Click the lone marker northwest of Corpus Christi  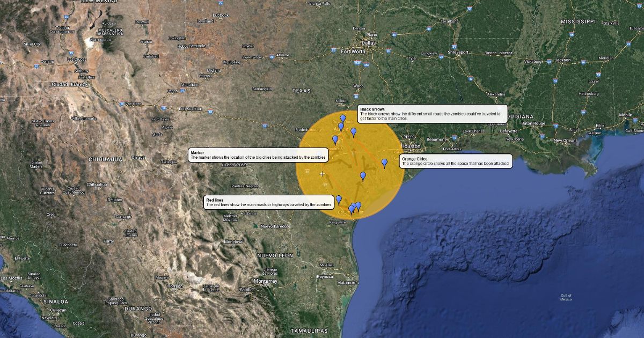pos(339,200)
